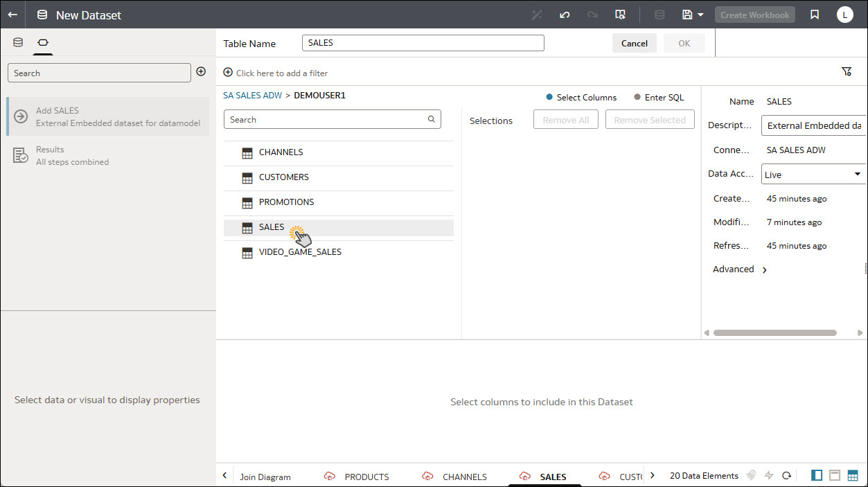Select the VIDEO_GAME_SALES table
Viewport: 868px width, 487px height.
coord(339,252)
